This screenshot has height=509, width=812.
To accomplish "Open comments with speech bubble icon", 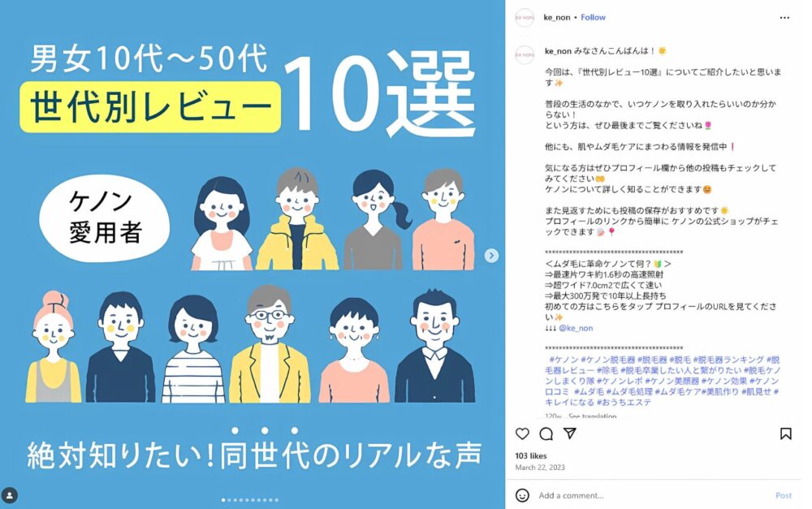I will 546,434.
